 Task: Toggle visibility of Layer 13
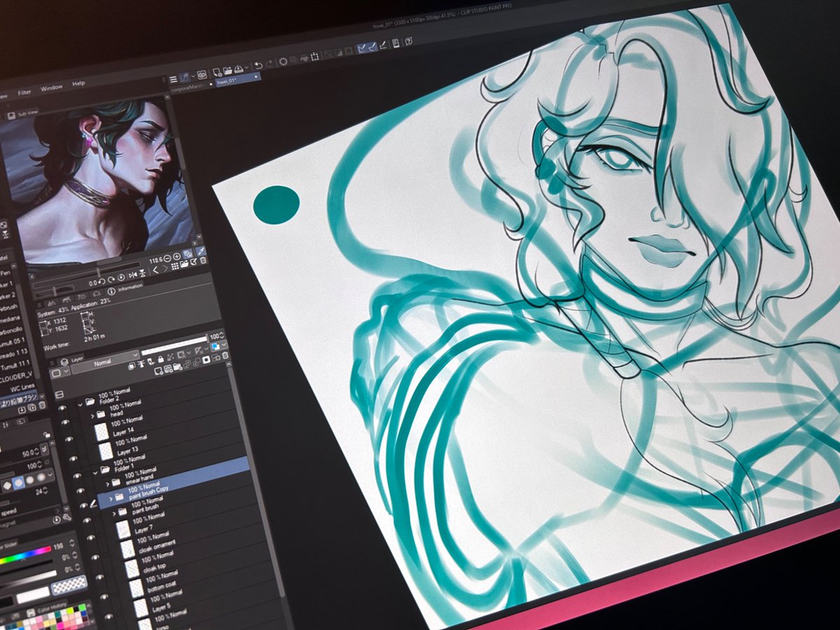73,458
